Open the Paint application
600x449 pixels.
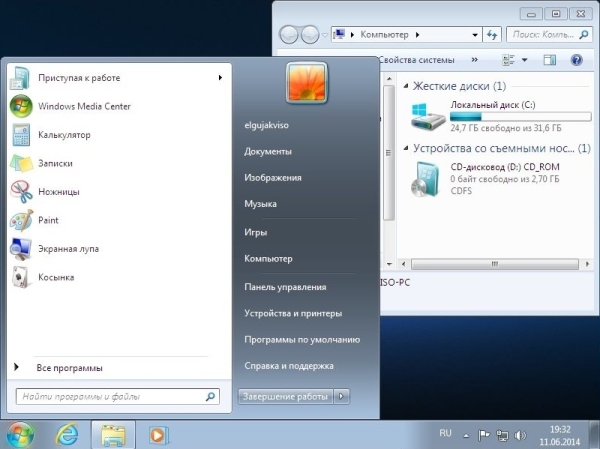click(x=48, y=220)
